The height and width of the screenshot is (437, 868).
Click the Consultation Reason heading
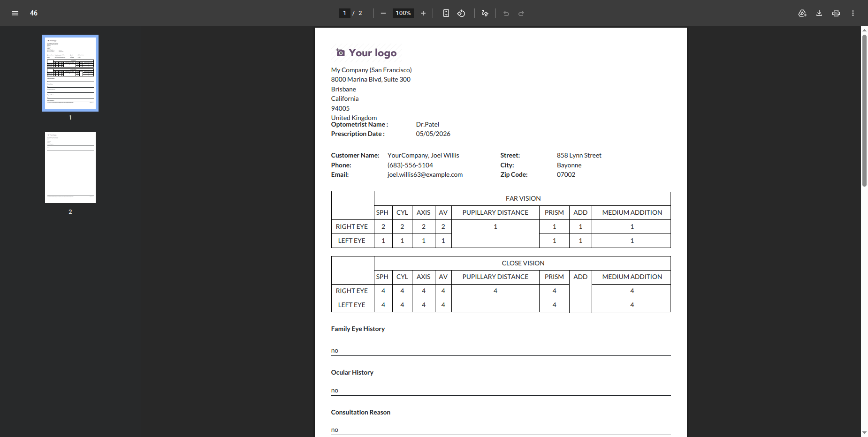[x=361, y=412]
